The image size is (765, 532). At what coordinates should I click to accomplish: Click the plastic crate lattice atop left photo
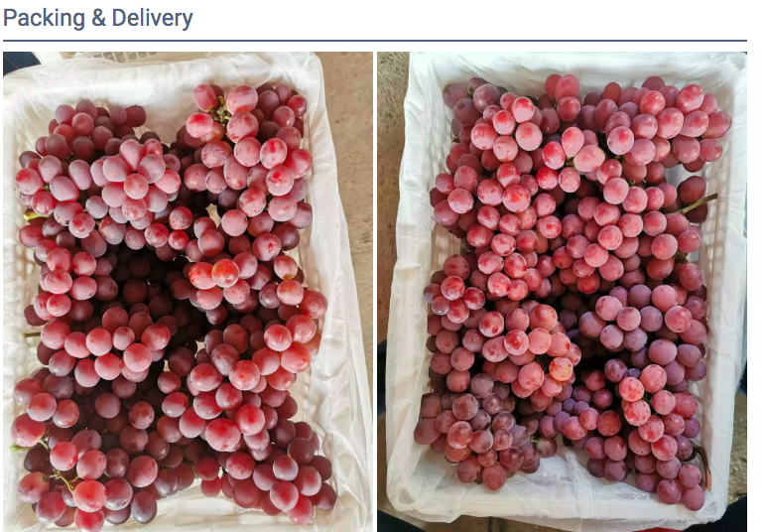[122, 58]
